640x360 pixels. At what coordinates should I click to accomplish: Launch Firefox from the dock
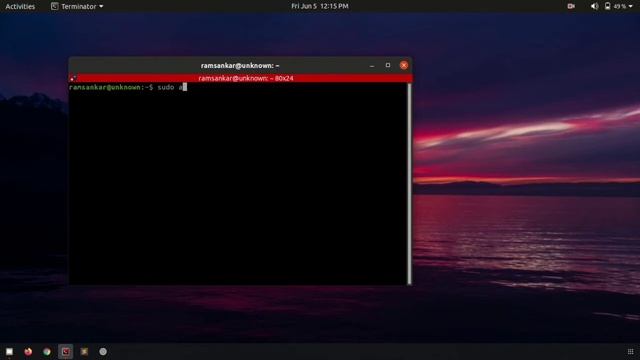click(x=28, y=351)
